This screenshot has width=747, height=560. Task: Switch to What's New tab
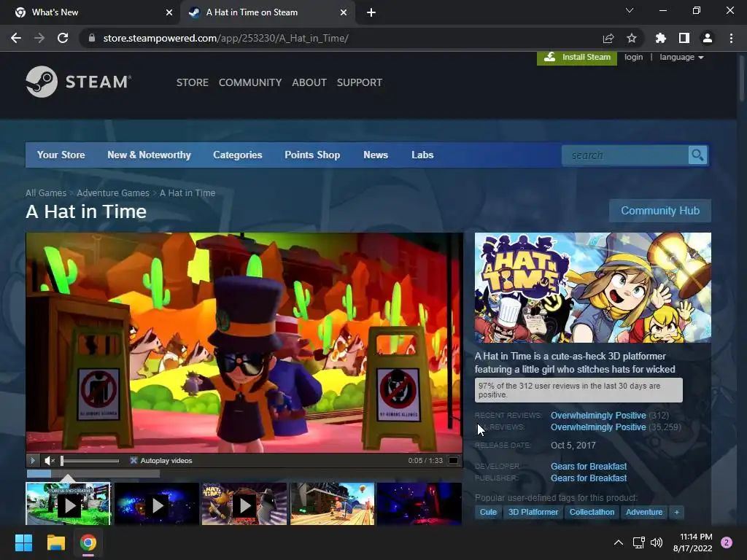90,12
